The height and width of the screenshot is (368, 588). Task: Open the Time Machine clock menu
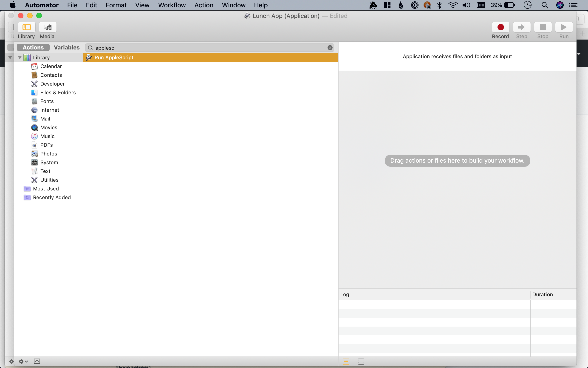[528, 5]
